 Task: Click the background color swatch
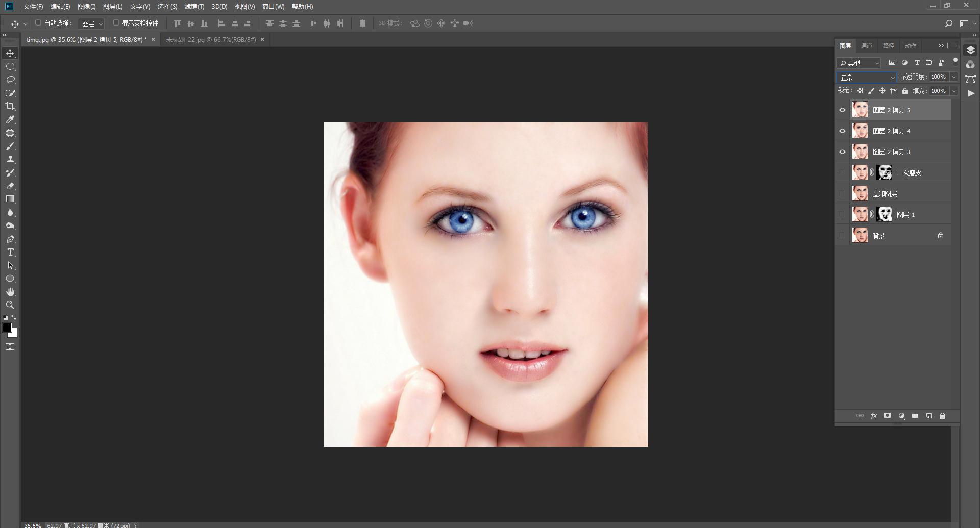[x=14, y=334]
